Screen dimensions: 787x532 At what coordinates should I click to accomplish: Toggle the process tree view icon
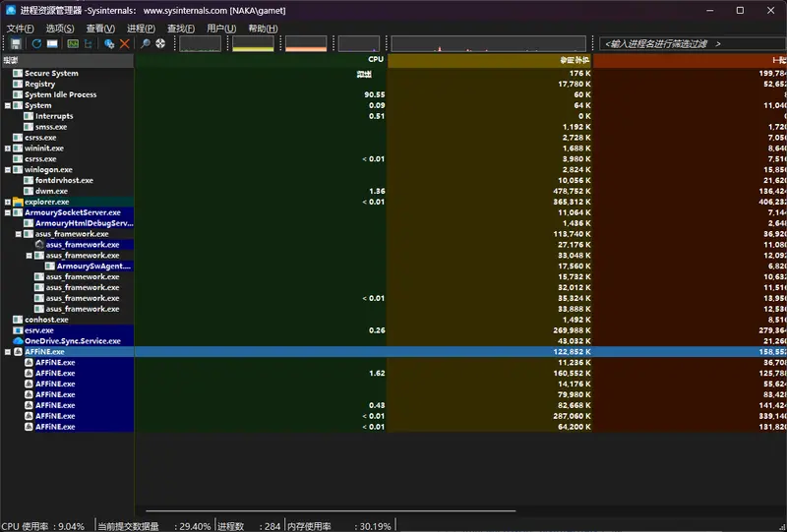tap(90, 44)
